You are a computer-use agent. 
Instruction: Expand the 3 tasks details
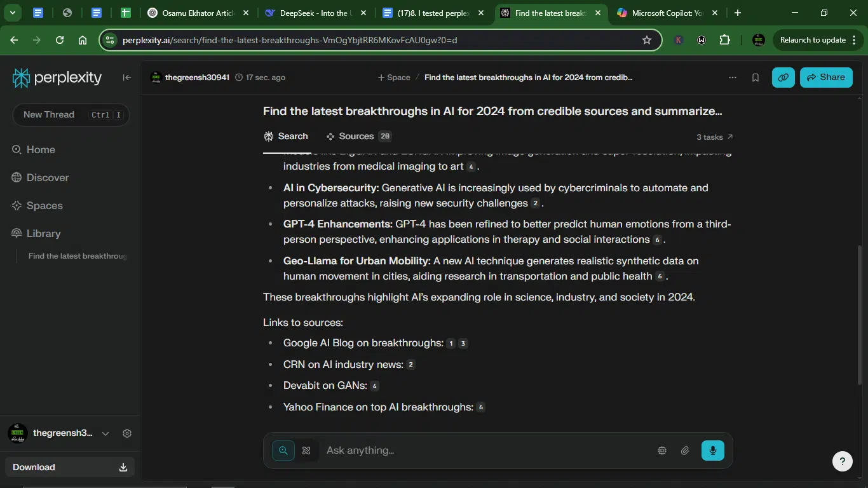pyautogui.click(x=715, y=137)
